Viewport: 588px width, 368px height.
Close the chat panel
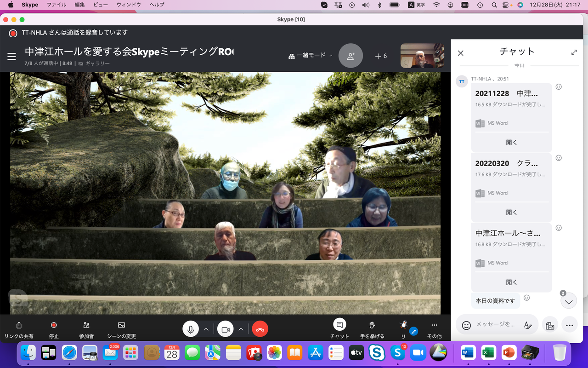click(461, 53)
